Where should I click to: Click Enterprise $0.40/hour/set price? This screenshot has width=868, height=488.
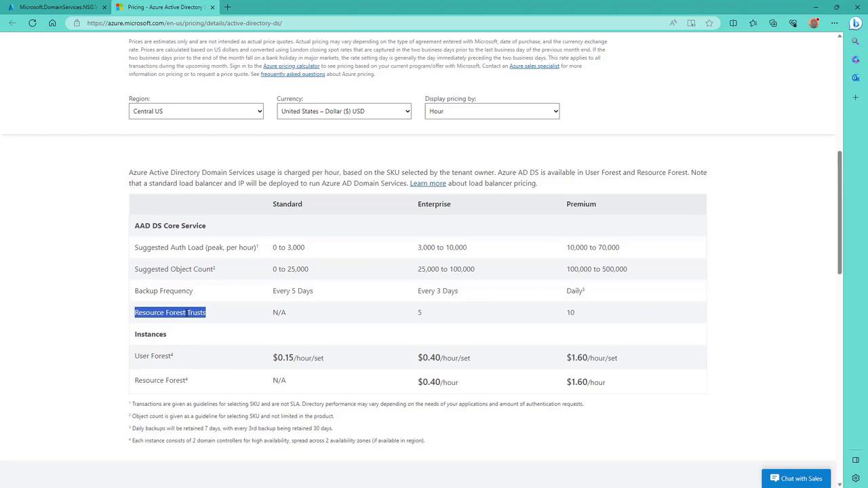443,358
